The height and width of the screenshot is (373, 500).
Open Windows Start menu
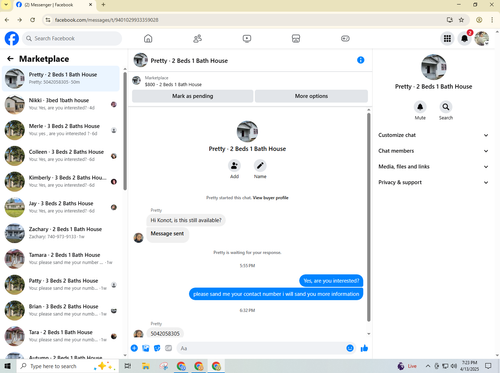pyautogui.click(x=7, y=366)
